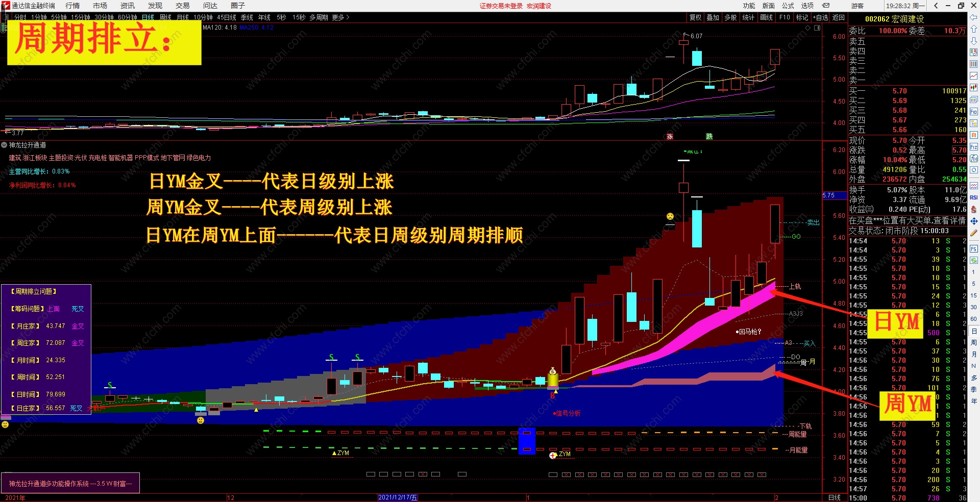Click the F5 sidebar icon
Image resolution: width=980 pixels, height=502 pixels.
coord(974,249)
